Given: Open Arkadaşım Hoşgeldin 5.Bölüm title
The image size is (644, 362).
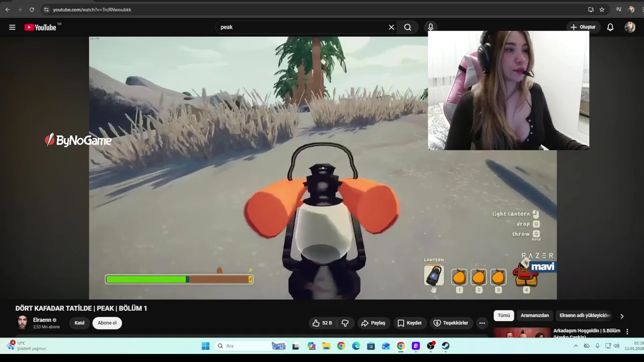Looking at the screenshot, I should pyautogui.click(x=587, y=331).
